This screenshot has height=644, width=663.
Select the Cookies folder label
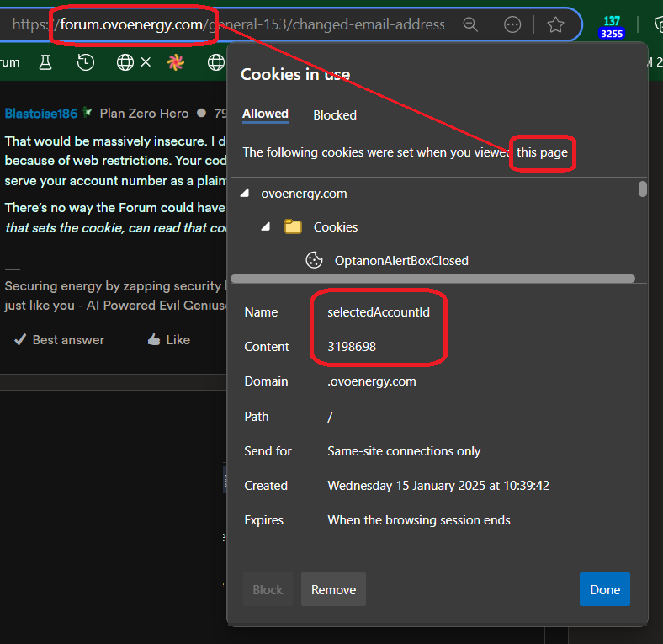tap(336, 227)
